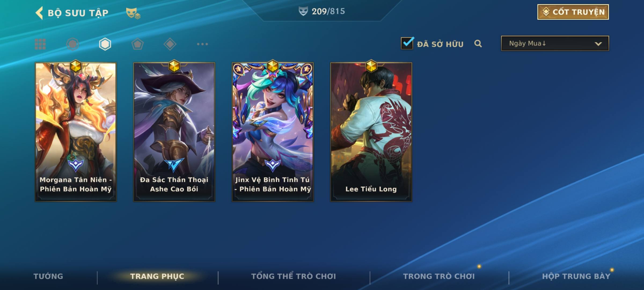The image size is (644, 290).
Task: Switch to the Tướng tab
Action: point(48,276)
